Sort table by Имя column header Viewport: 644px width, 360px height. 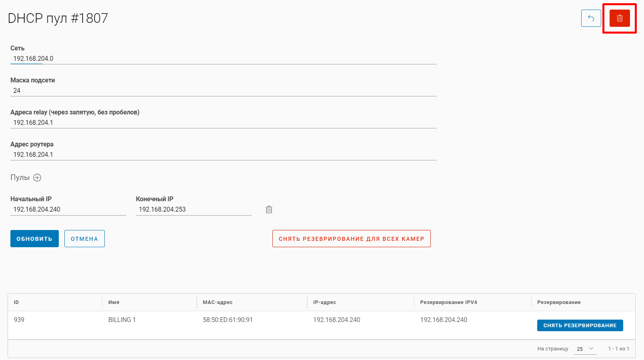coord(114,302)
